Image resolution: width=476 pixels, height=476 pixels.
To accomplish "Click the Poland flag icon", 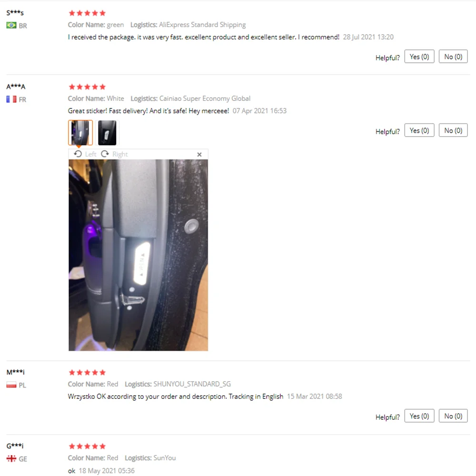I will (11, 385).
